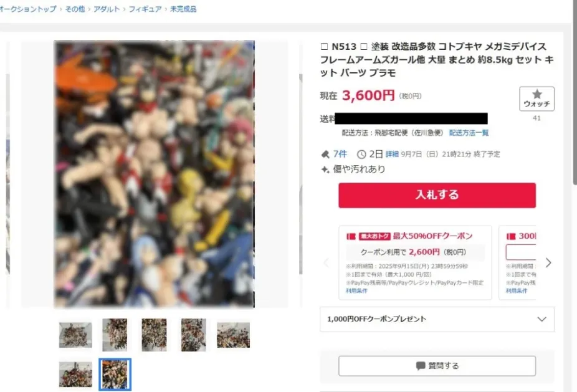Click the speech bubble question icon
Screen dimensions: 577x392
click(420, 366)
